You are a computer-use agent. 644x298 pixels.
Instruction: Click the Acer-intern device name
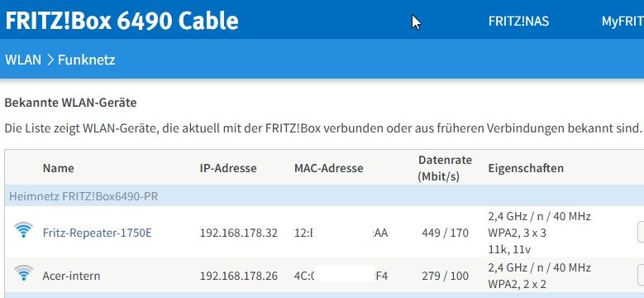[71, 276]
